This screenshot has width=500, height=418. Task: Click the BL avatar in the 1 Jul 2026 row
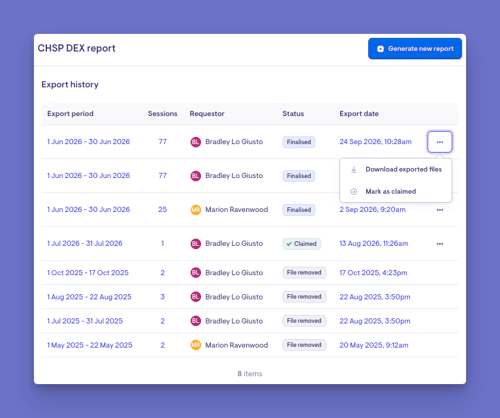click(196, 244)
